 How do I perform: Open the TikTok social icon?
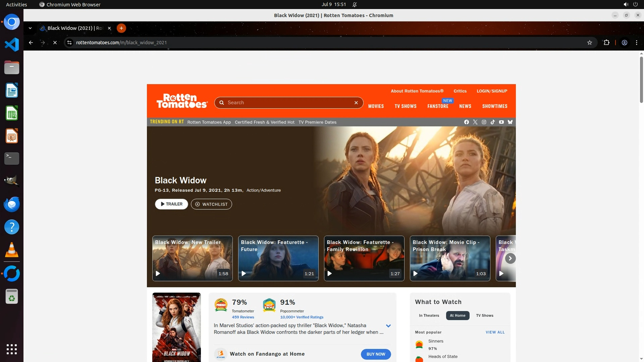tap(492, 122)
